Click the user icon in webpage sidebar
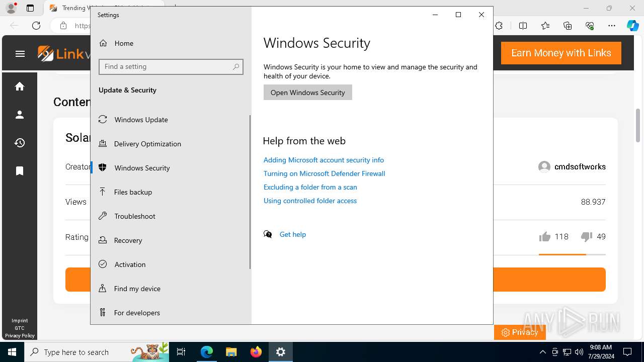This screenshot has height=362, width=644. coord(20,115)
